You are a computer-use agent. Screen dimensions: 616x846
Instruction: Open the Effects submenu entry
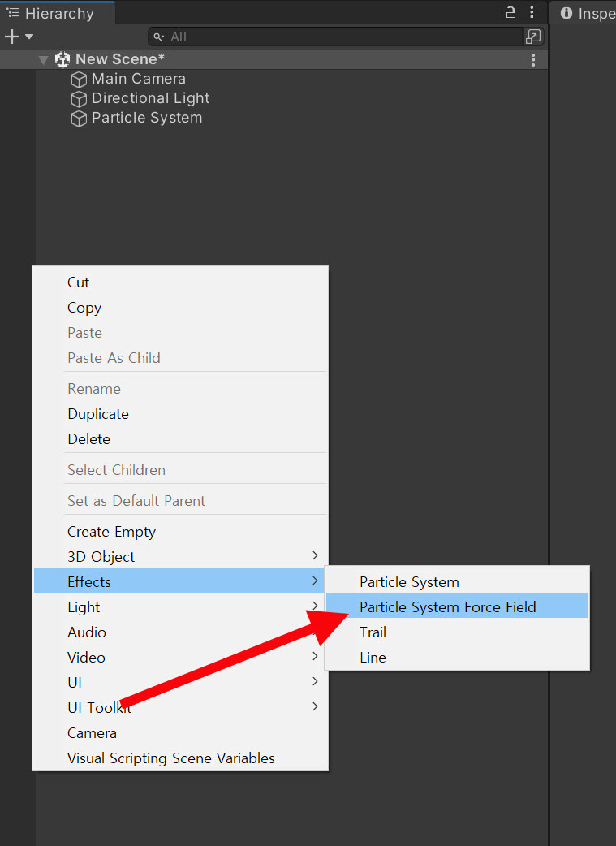click(181, 581)
